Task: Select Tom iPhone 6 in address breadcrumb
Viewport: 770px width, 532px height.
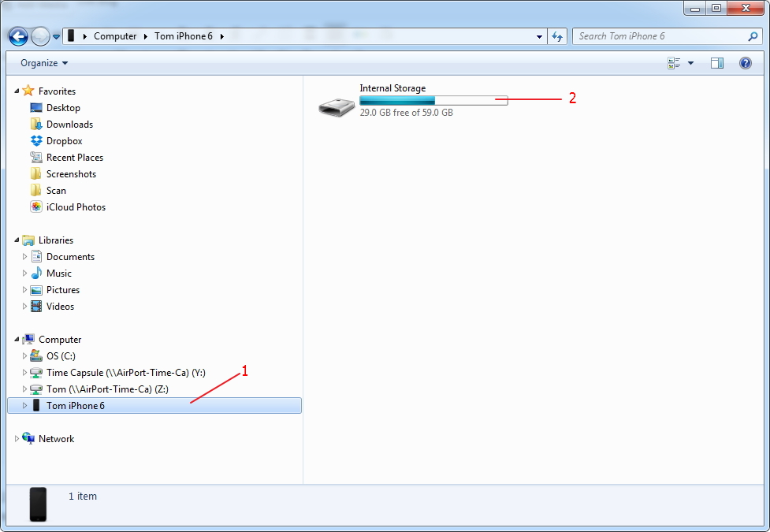Action: [183, 35]
